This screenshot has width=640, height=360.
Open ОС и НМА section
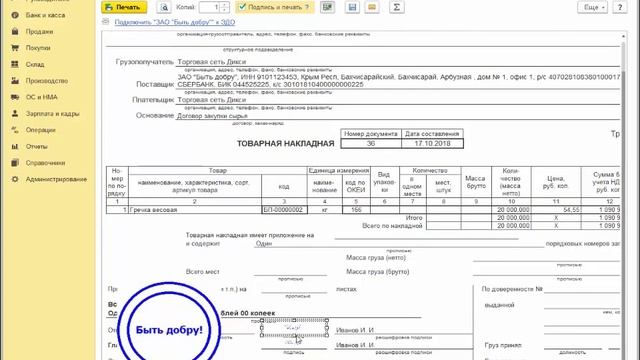(42, 97)
